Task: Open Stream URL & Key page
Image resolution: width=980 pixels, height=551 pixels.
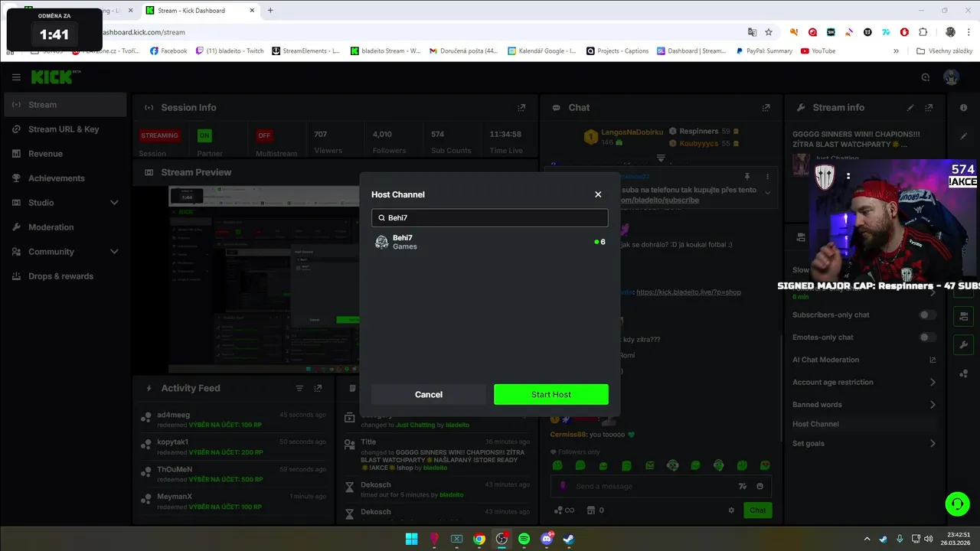Action: pyautogui.click(x=65, y=129)
